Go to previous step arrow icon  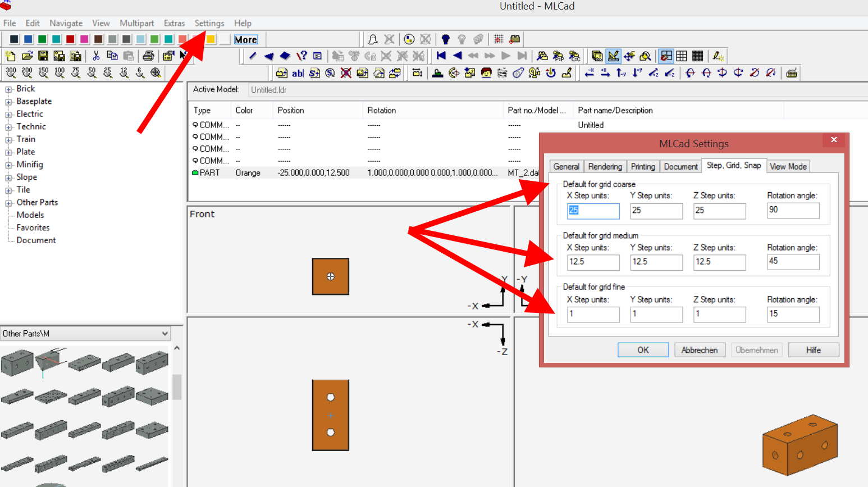point(458,56)
